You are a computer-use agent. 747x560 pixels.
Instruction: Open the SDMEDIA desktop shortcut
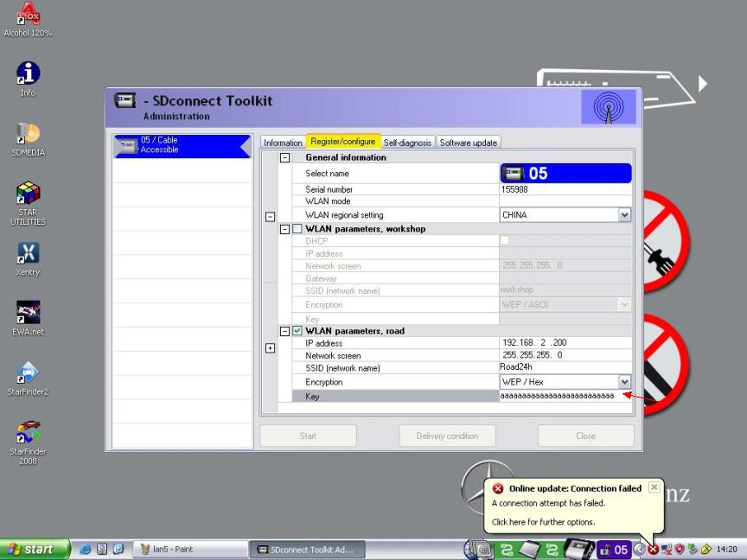28,139
